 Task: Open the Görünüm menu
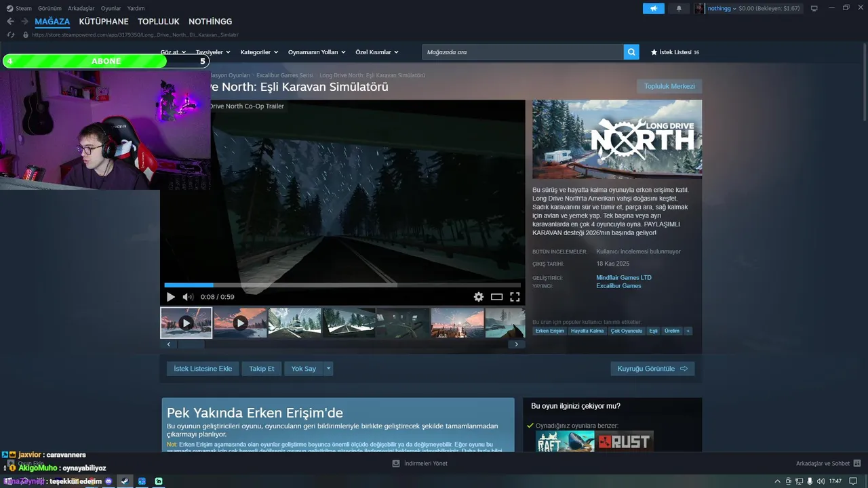click(x=50, y=8)
